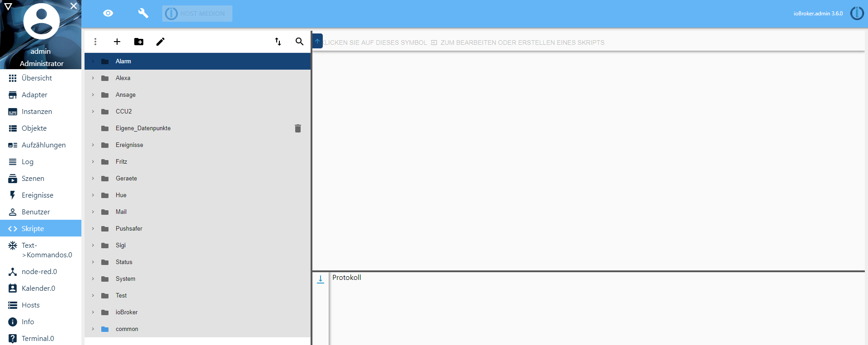Close the sidebar with the X icon
This screenshot has width=868, height=345.
74,6
